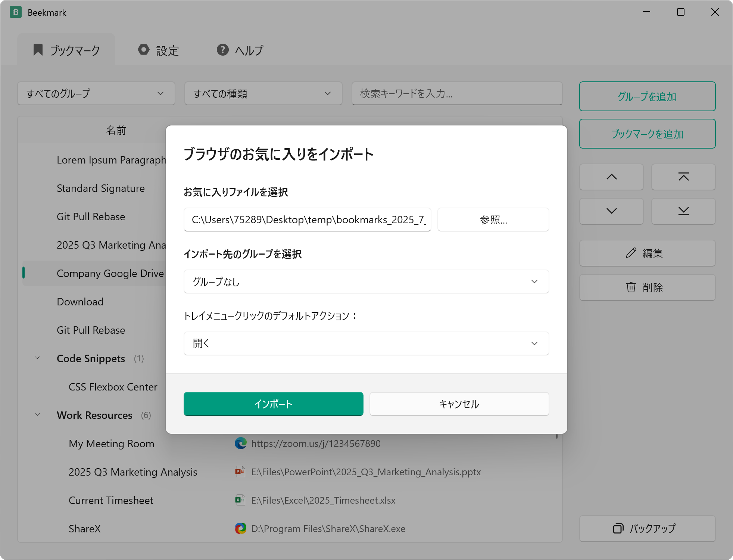Select the Download bookmark row
This screenshot has width=733, height=560.
click(x=94, y=302)
